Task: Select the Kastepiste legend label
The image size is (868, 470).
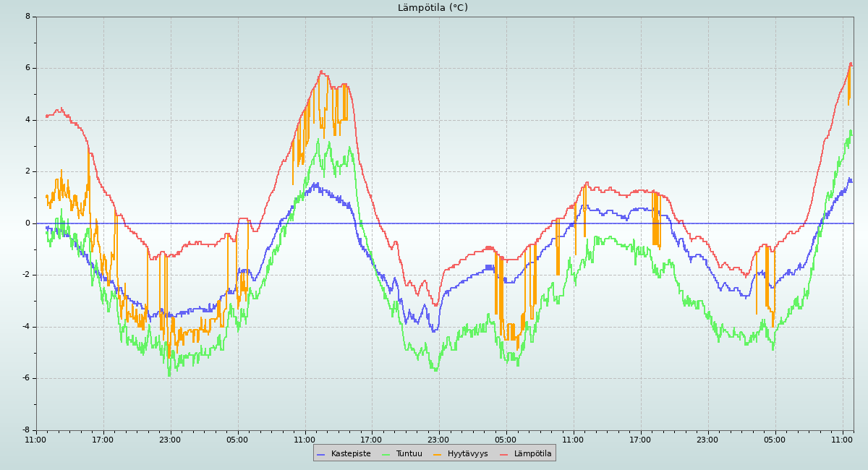Action: click(x=350, y=454)
